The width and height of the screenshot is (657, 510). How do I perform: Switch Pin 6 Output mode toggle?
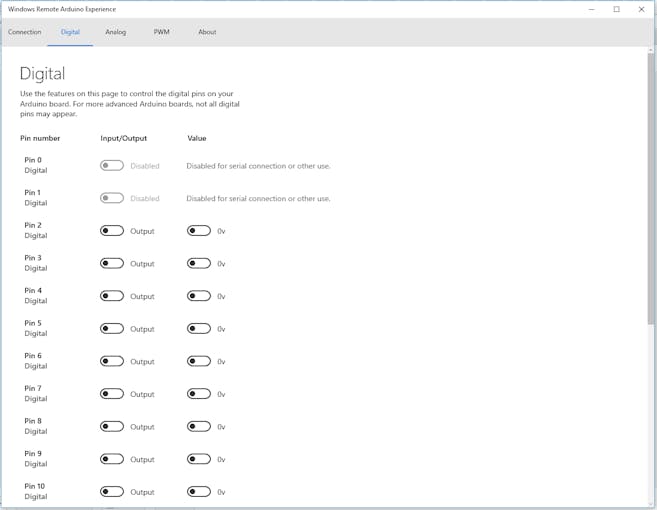(x=112, y=361)
